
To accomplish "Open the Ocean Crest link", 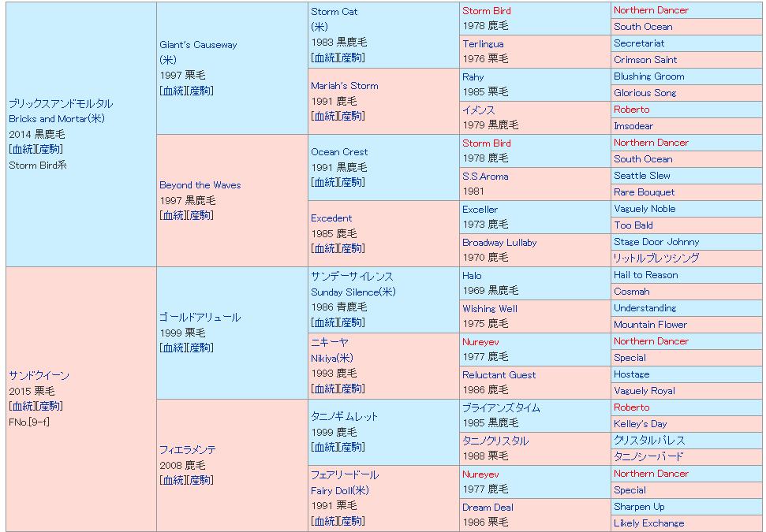I will [x=339, y=152].
